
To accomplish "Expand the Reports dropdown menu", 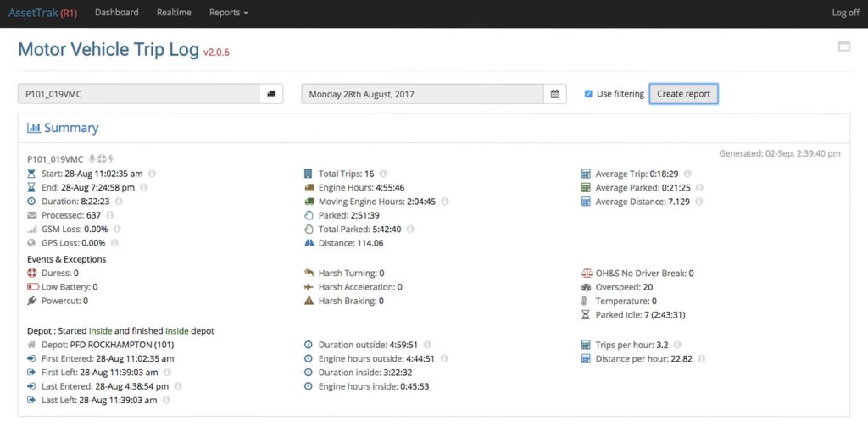I will tap(228, 13).
